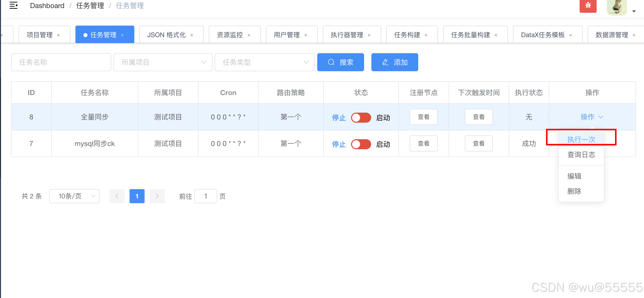Viewport: 644px width, 298px height.
Task: Collapse the sidebar hamburger menu icon
Action: (14, 5)
